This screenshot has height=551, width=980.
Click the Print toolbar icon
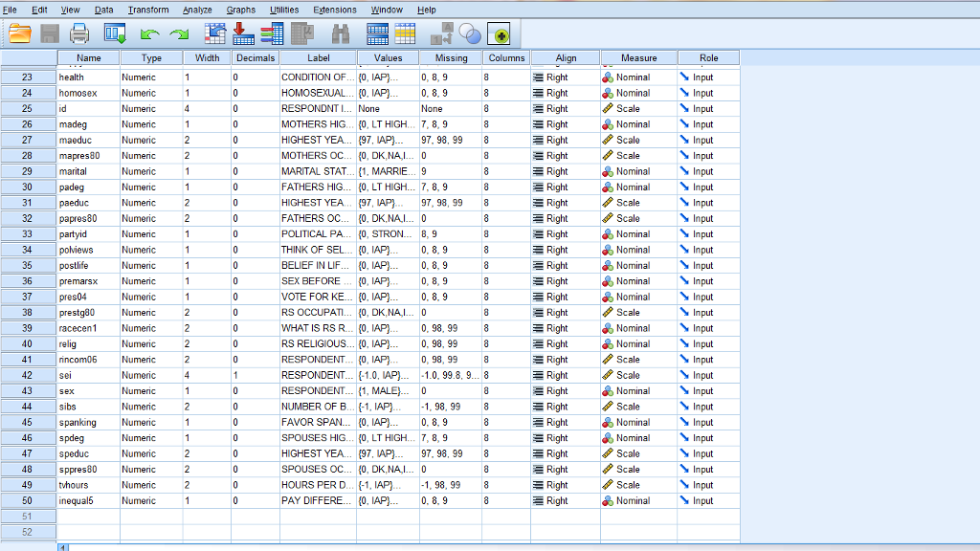click(79, 33)
